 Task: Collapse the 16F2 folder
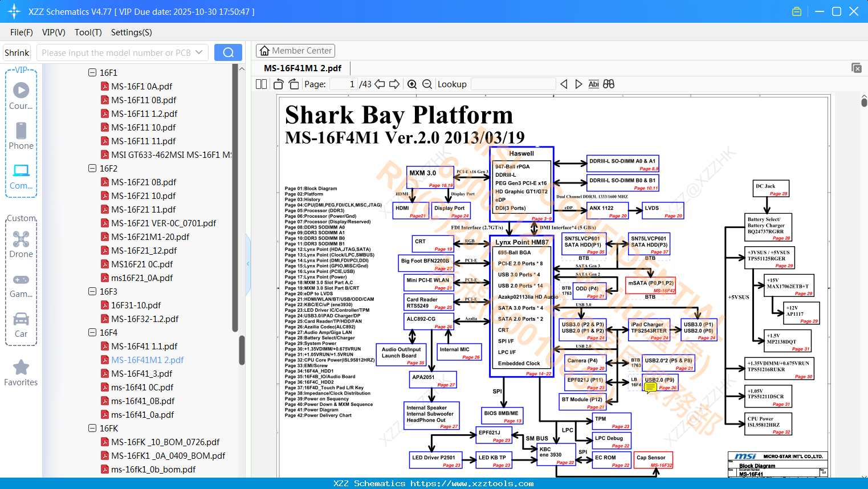(92, 168)
